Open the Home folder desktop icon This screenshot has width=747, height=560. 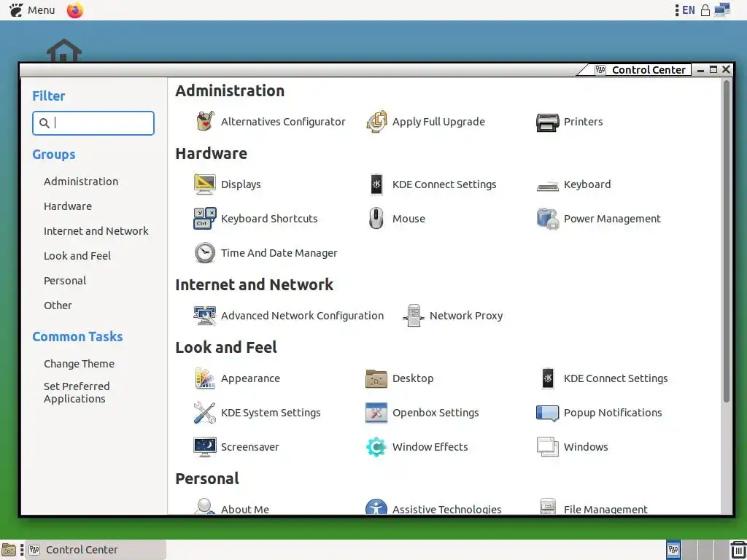coord(64,50)
